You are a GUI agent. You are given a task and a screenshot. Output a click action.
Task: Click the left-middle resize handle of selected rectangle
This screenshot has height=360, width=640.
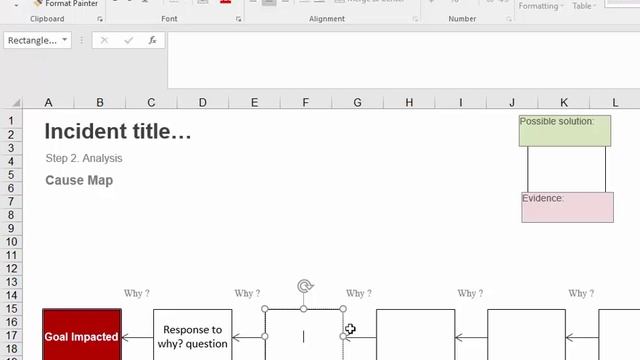click(x=264, y=336)
